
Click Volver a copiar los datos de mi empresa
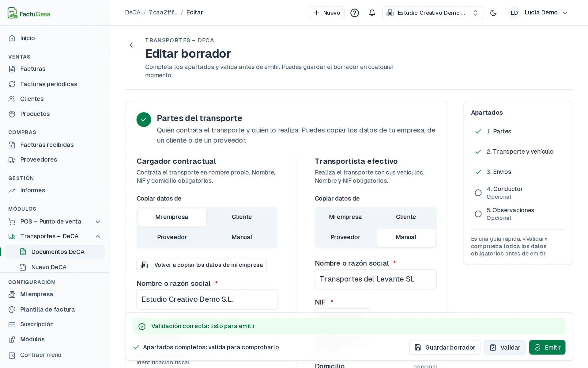click(x=202, y=265)
